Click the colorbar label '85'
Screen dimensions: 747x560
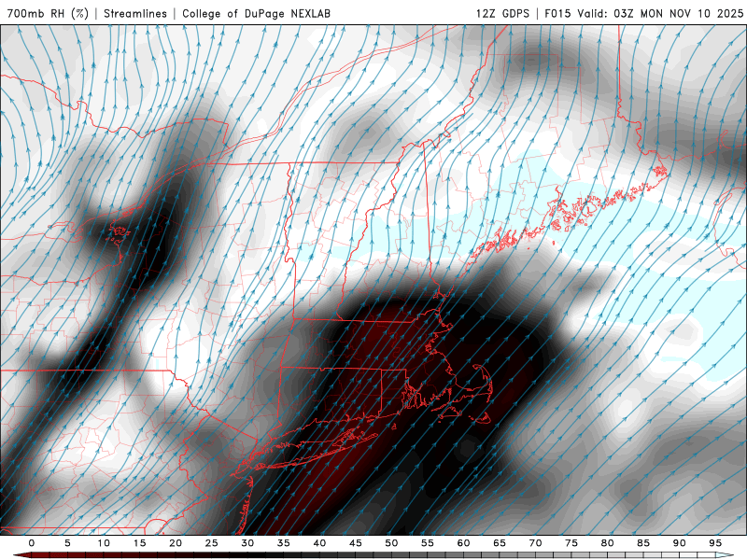coord(643,543)
